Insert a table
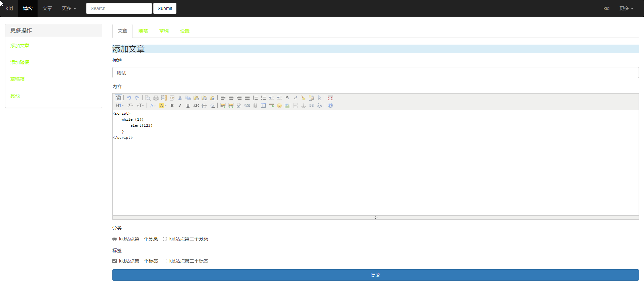The height and width of the screenshot is (281, 644). coord(263,106)
